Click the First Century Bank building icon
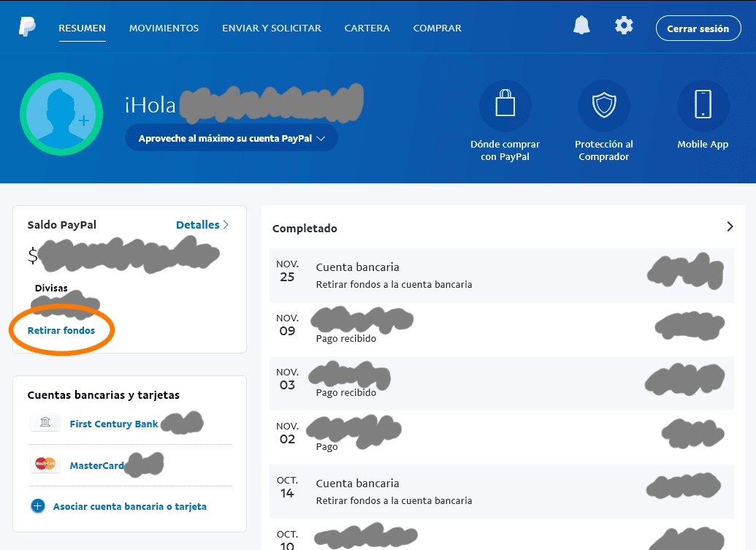Screen dimensions: 756x550 [45, 422]
